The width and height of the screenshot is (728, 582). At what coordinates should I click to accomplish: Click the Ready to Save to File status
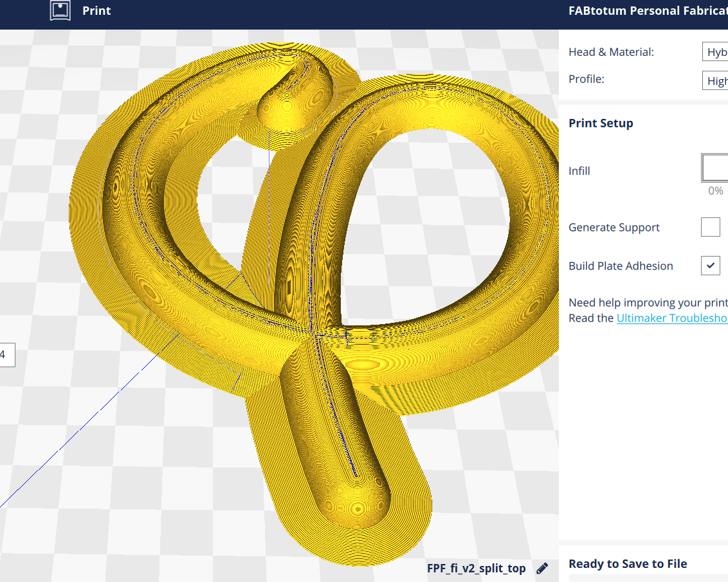point(628,563)
